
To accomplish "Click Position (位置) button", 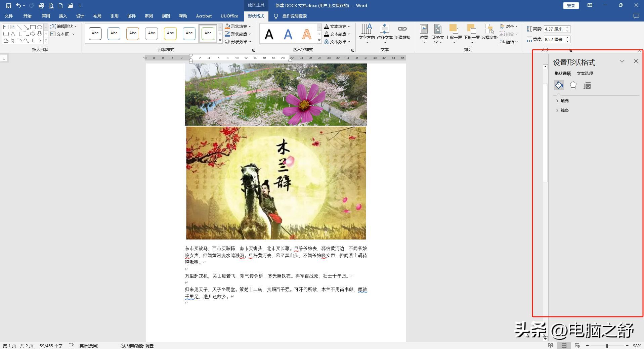I will point(424,34).
